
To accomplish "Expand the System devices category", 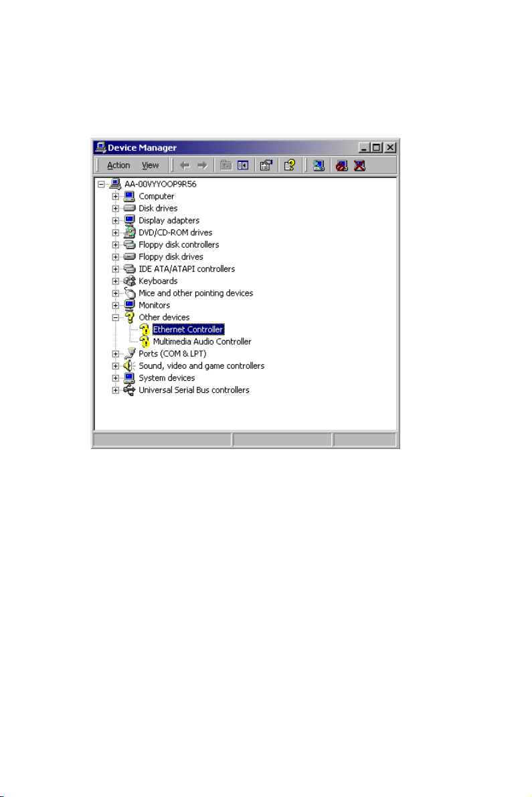I will (x=115, y=378).
